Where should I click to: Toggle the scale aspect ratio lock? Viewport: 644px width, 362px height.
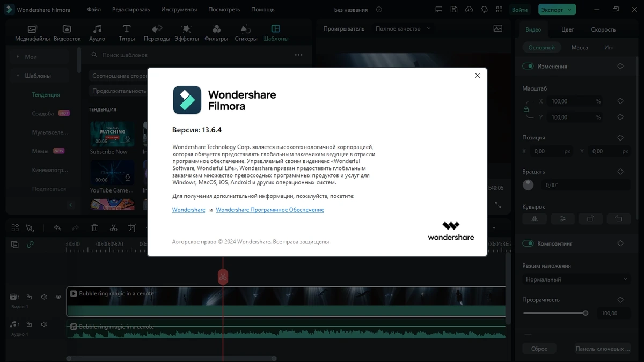coord(526,109)
